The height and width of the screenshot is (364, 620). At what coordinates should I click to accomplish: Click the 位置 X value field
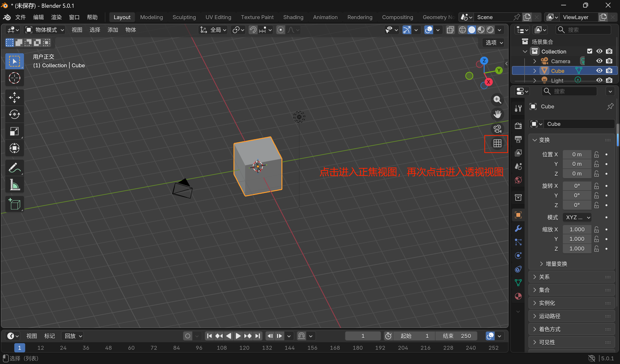click(577, 154)
